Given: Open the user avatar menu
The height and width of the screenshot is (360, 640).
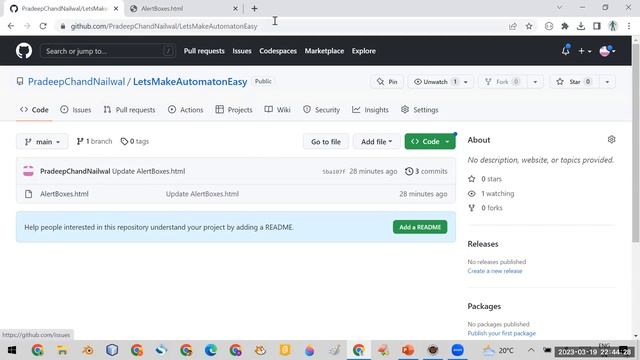Looking at the screenshot, I should click(607, 51).
